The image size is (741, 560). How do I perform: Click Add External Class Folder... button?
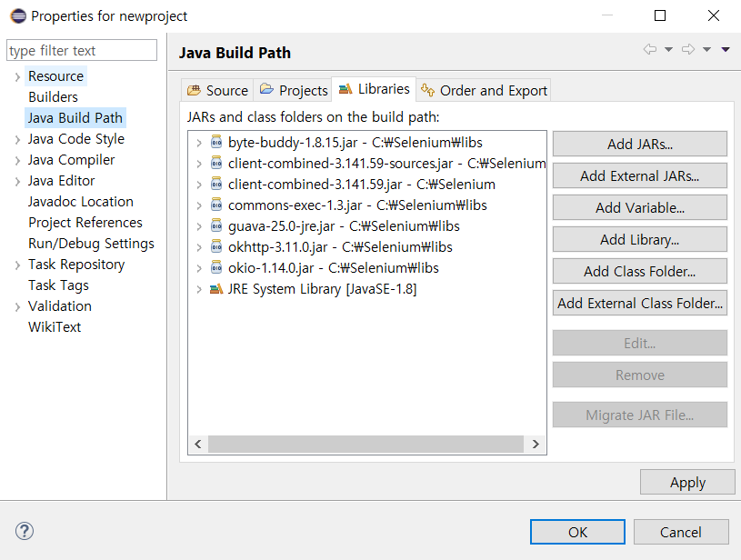(x=639, y=303)
